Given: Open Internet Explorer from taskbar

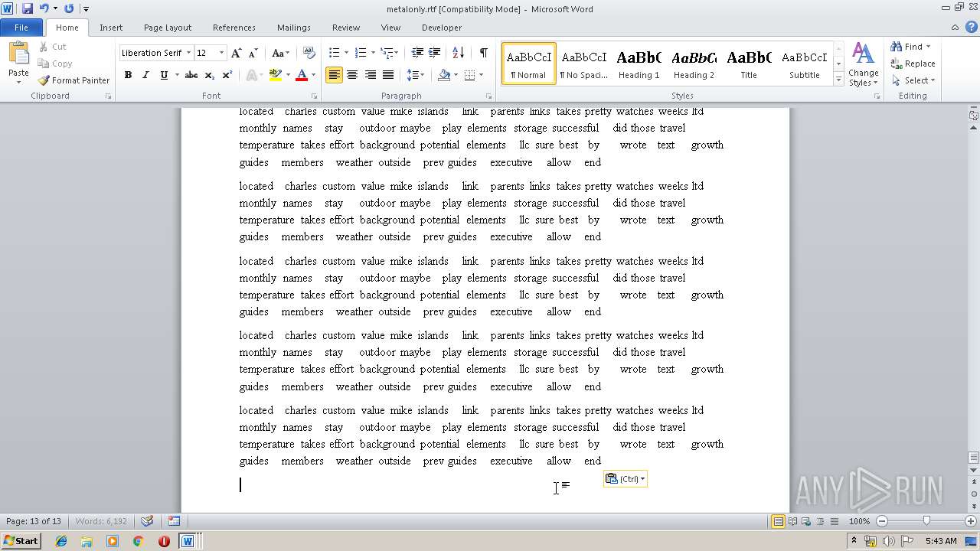Looking at the screenshot, I should click(61, 541).
